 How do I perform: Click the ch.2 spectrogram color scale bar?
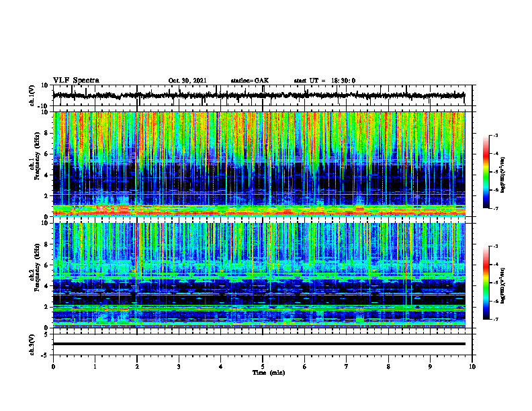[486, 283]
